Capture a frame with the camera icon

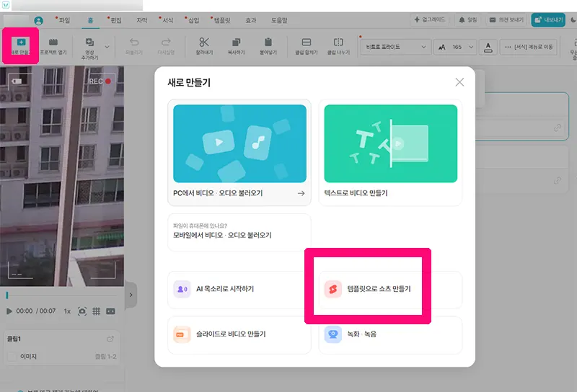coord(82,311)
